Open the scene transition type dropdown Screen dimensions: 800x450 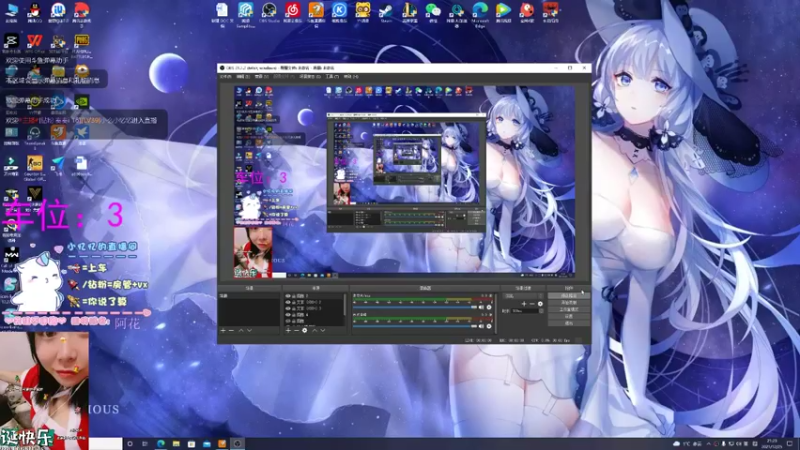tap(523, 295)
